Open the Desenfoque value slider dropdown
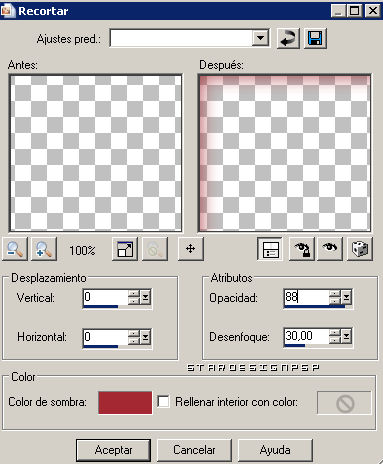383x464 pixels. click(x=346, y=337)
